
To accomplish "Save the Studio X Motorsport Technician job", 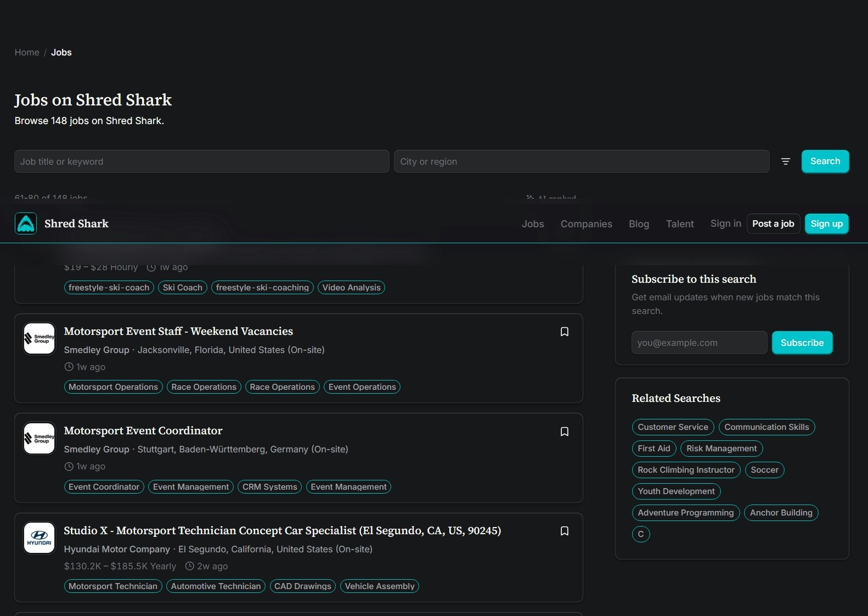I will [564, 531].
